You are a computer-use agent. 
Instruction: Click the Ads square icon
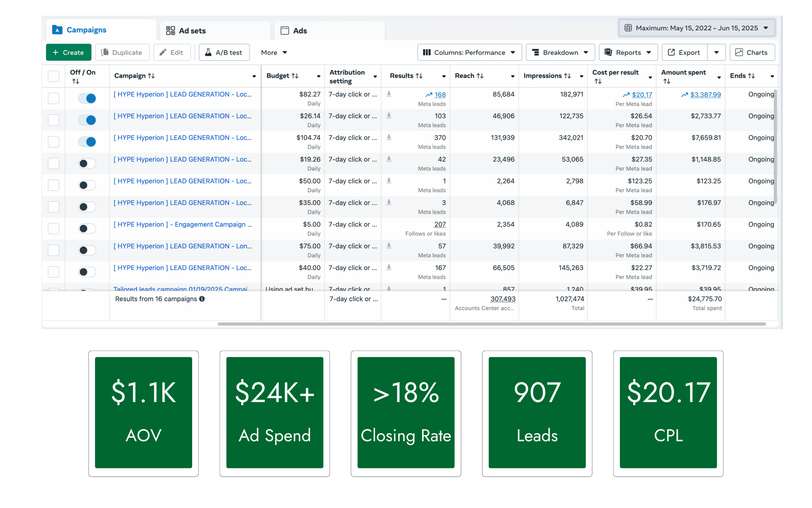285,30
